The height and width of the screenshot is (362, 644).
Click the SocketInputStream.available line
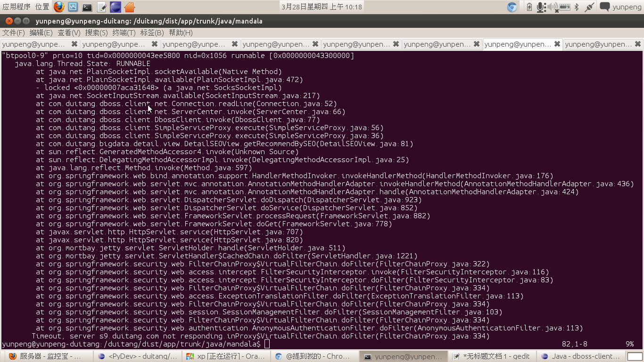click(x=178, y=96)
